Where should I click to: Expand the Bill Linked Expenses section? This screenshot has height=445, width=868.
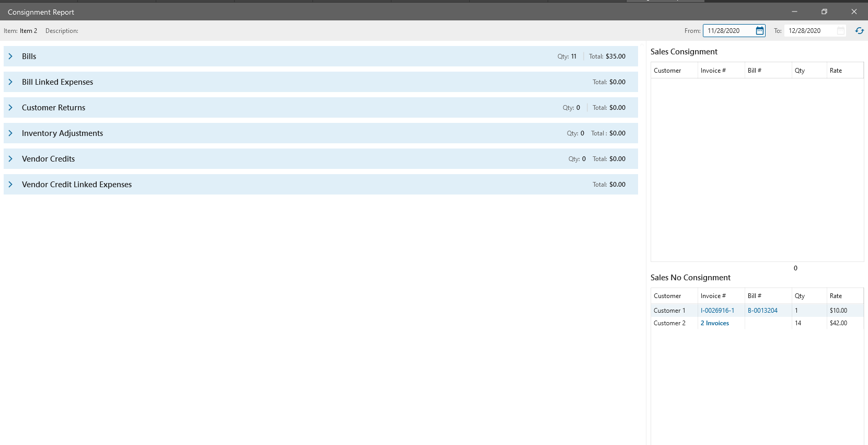(x=10, y=82)
